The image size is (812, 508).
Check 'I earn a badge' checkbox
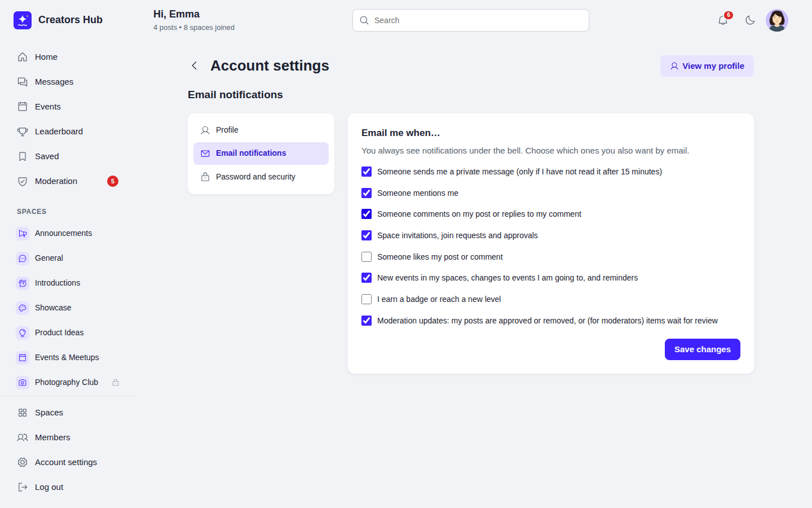click(367, 299)
